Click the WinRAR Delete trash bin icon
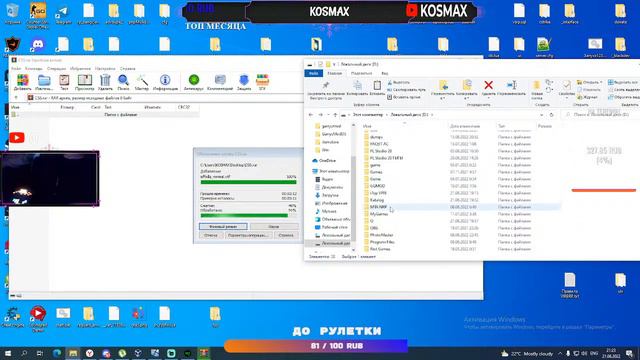The image size is (640, 360). (105, 80)
